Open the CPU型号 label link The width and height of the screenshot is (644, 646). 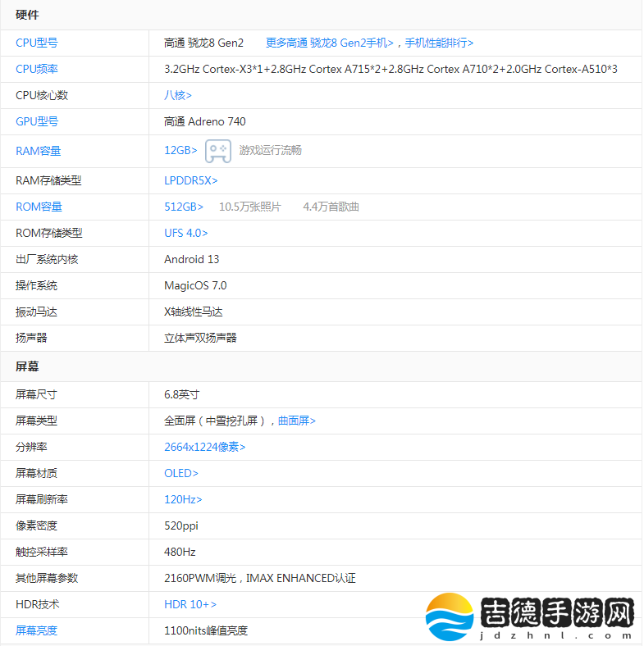point(37,43)
